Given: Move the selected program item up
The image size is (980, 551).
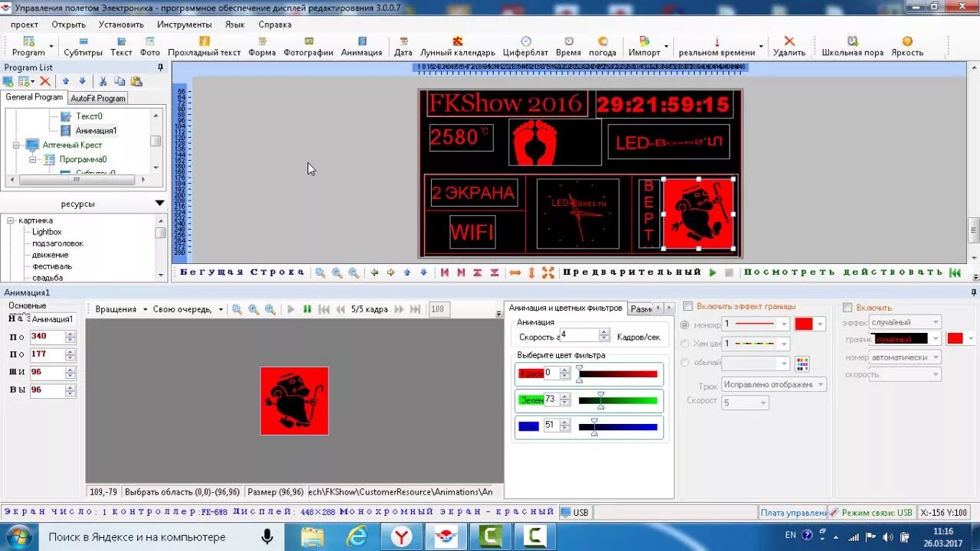Looking at the screenshot, I should (x=66, y=81).
